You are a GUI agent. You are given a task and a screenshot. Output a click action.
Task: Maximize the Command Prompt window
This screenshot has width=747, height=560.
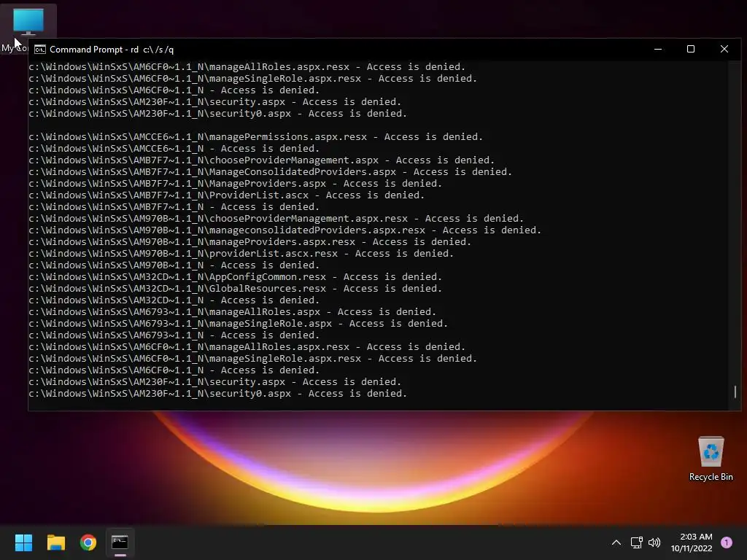(x=691, y=49)
